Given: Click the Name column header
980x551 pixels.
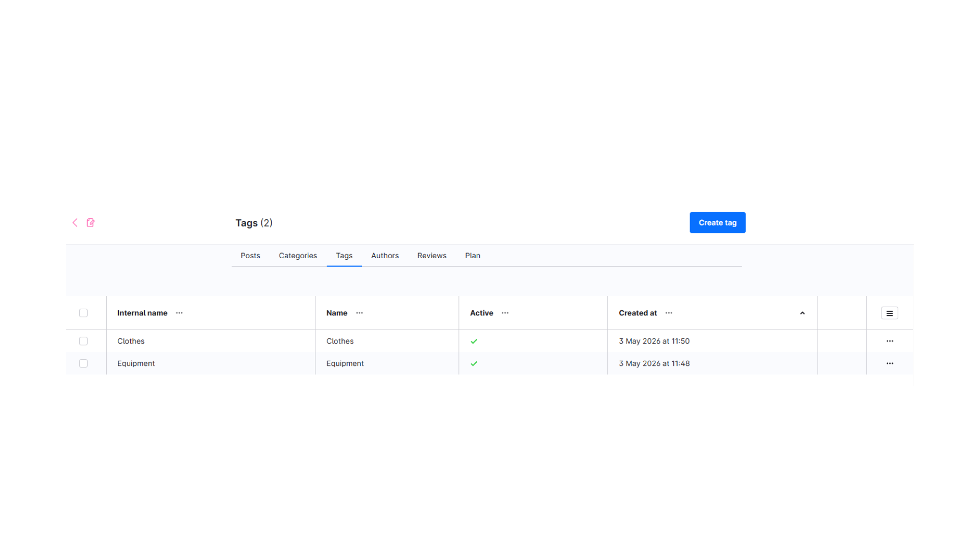Looking at the screenshot, I should 337,313.
